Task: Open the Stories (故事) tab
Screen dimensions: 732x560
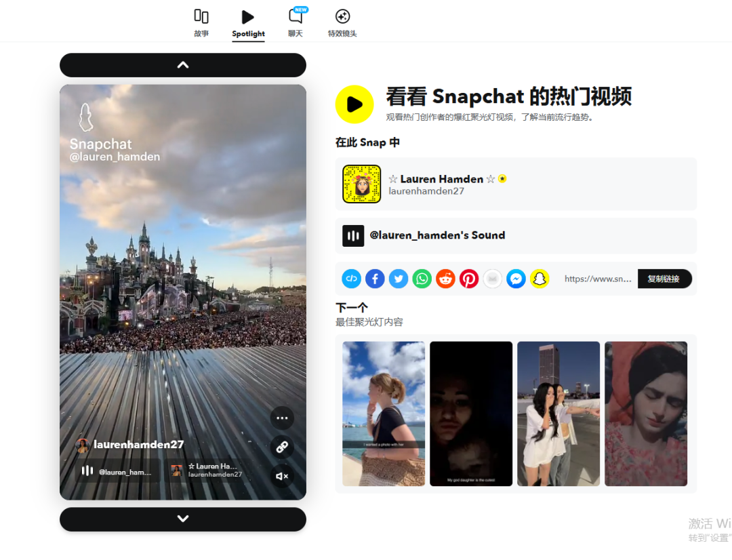Action: pyautogui.click(x=201, y=23)
